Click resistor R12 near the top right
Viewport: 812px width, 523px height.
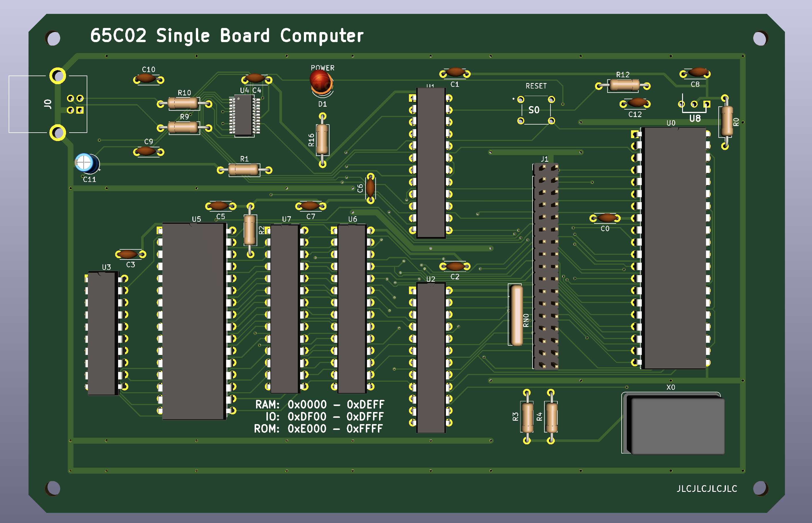[624, 85]
